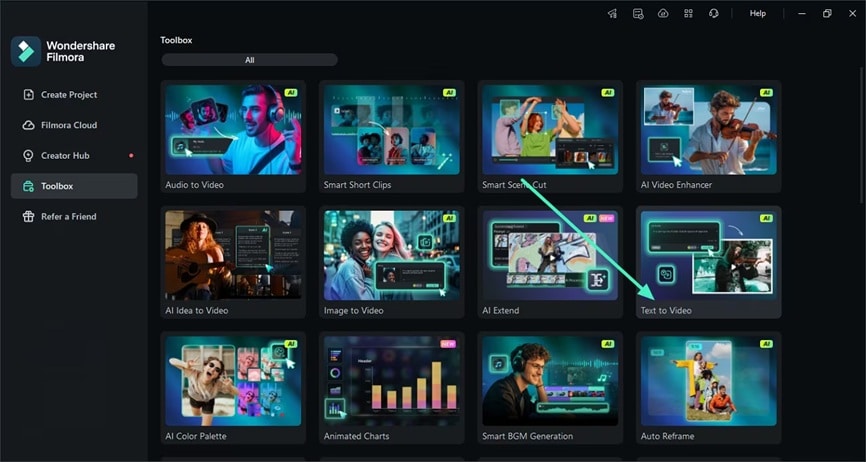Viewport: 866px width, 462px height.
Task: Click the paper-plane send icon in title bar
Action: pos(612,14)
